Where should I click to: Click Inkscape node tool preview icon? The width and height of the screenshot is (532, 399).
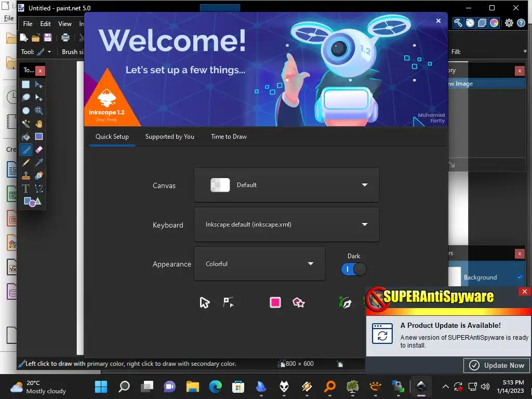(x=229, y=302)
